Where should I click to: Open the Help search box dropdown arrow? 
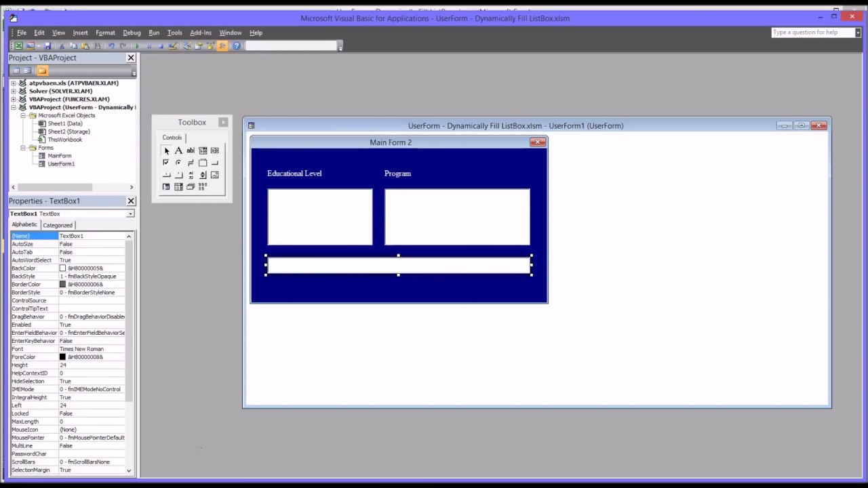pyautogui.click(x=858, y=33)
